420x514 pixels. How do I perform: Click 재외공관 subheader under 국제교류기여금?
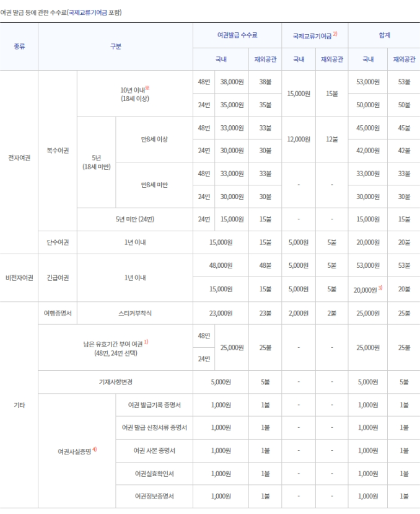point(332,60)
